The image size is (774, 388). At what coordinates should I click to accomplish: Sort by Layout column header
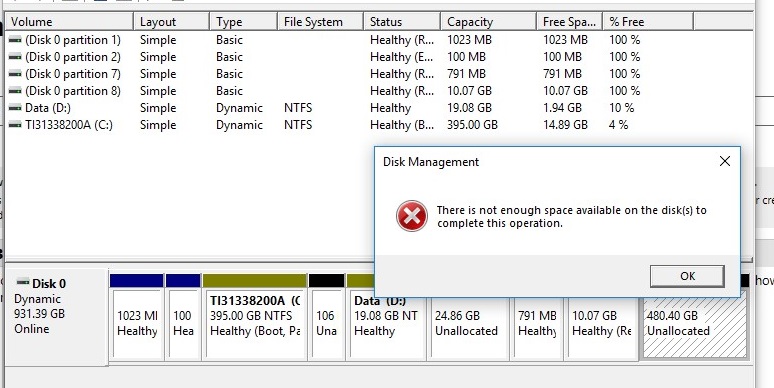click(x=171, y=22)
